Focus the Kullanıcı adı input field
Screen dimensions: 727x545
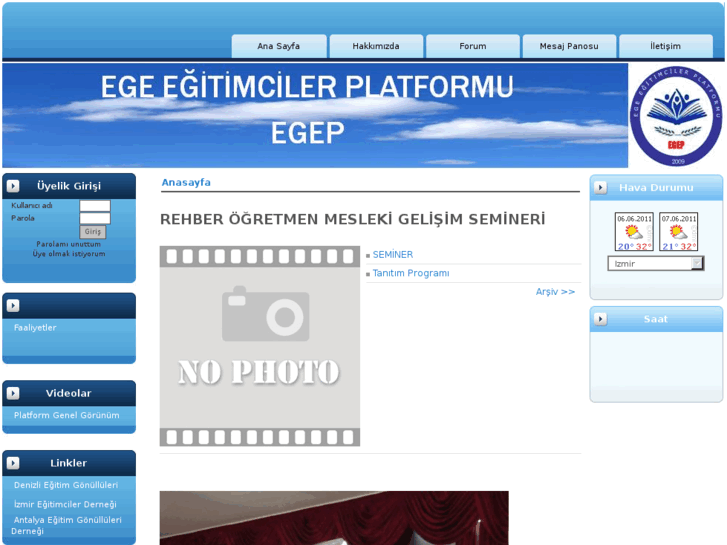(95, 205)
